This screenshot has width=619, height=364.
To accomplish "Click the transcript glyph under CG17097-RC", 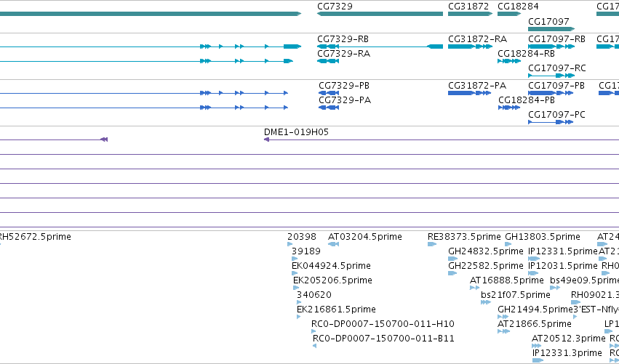I will pyautogui.click(x=551, y=76).
